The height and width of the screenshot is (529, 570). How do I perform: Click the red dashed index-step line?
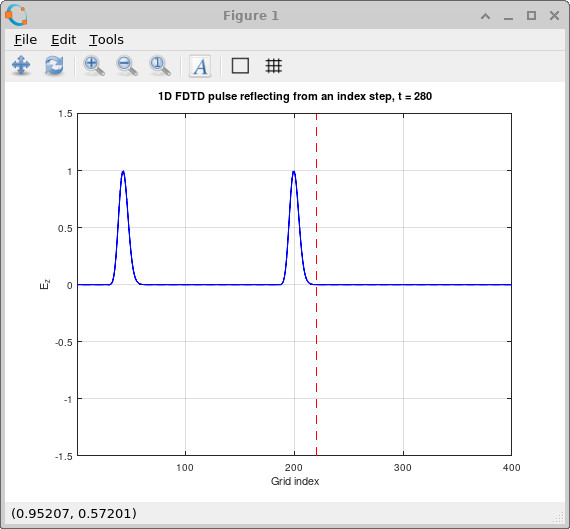click(316, 284)
